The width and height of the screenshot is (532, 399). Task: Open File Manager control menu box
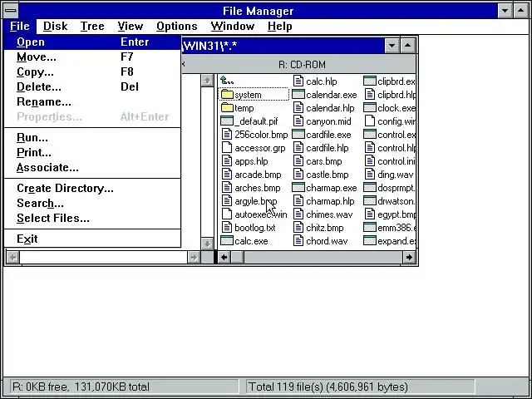(x=11, y=11)
